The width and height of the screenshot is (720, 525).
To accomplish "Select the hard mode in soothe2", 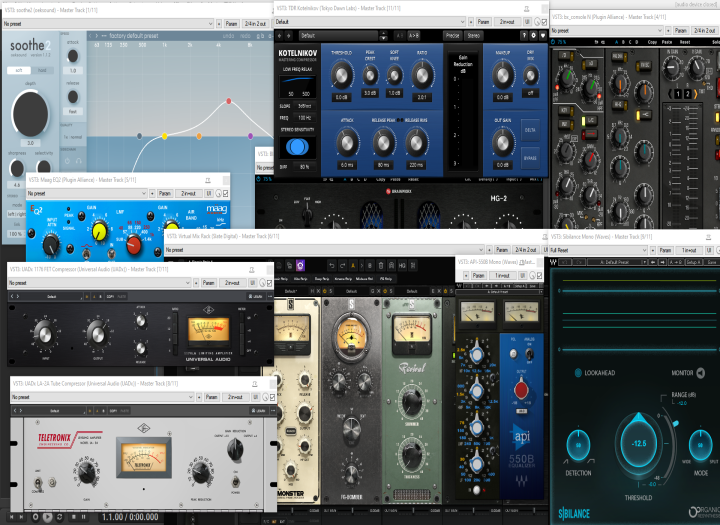I will tap(42, 70).
